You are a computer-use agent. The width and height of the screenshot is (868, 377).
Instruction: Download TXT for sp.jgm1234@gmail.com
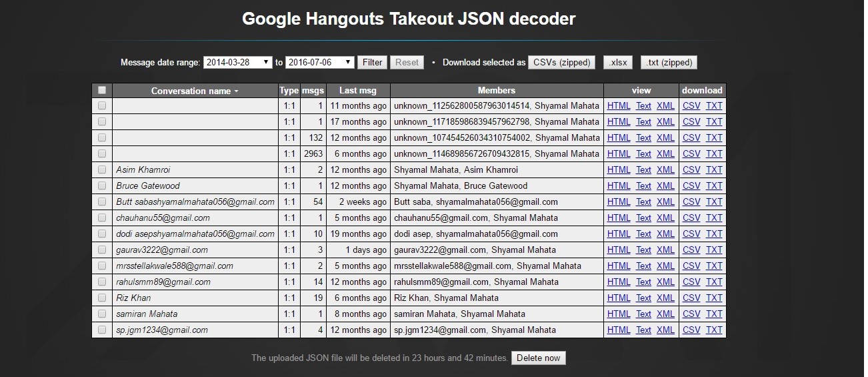click(x=714, y=330)
